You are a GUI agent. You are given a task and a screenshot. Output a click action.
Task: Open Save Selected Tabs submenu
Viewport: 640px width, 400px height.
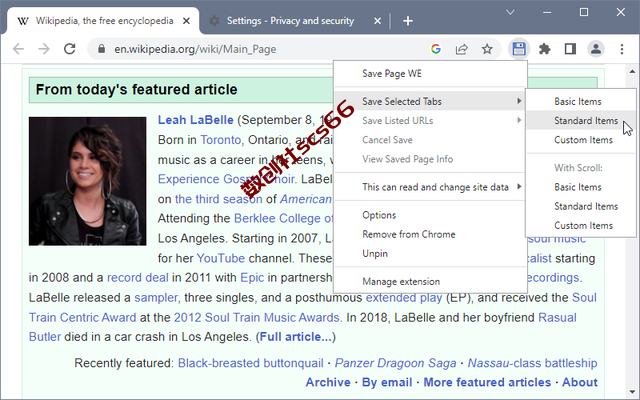[431, 101]
